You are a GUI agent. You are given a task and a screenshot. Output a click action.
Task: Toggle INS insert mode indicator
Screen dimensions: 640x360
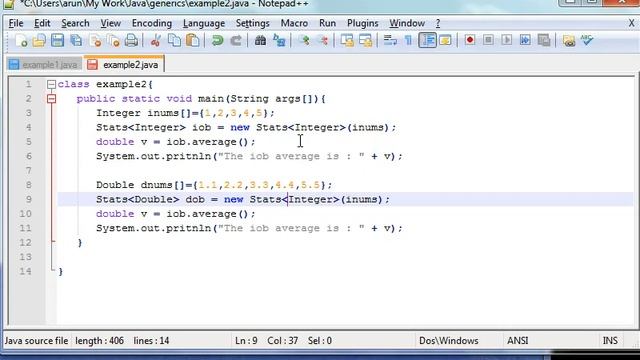click(x=610, y=341)
